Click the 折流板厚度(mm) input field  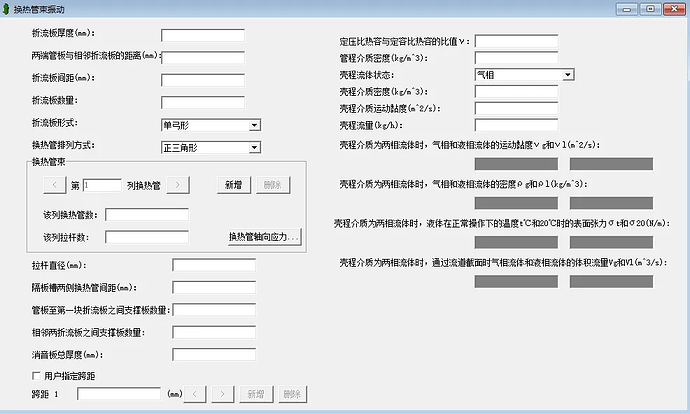pos(203,35)
